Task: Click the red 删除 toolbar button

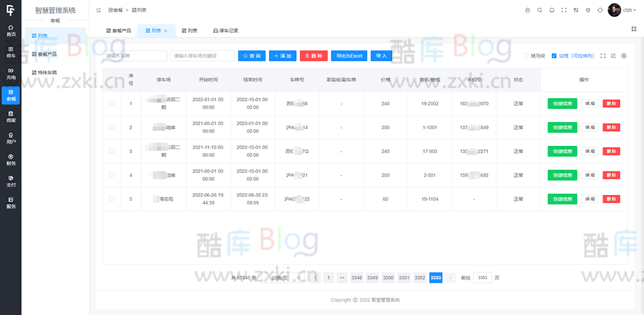Action: point(314,56)
